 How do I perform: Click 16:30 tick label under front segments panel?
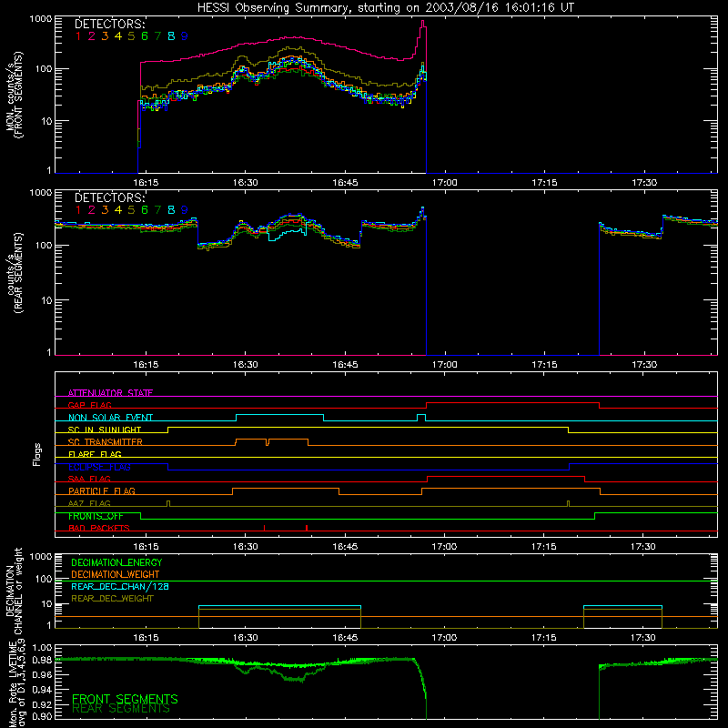pyautogui.click(x=245, y=183)
